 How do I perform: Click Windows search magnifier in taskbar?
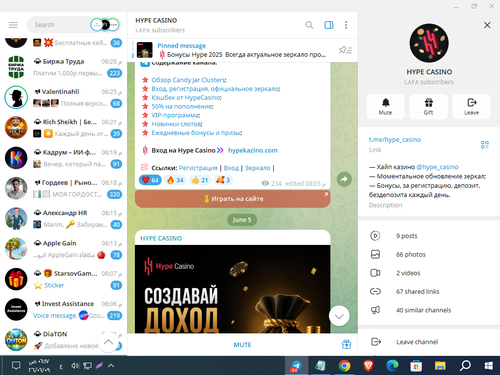click(465, 366)
